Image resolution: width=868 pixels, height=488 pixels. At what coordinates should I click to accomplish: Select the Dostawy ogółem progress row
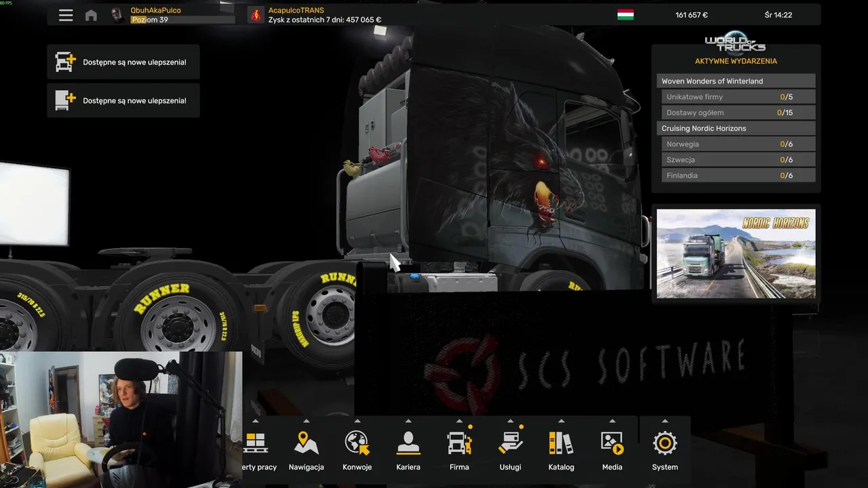pos(738,113)
